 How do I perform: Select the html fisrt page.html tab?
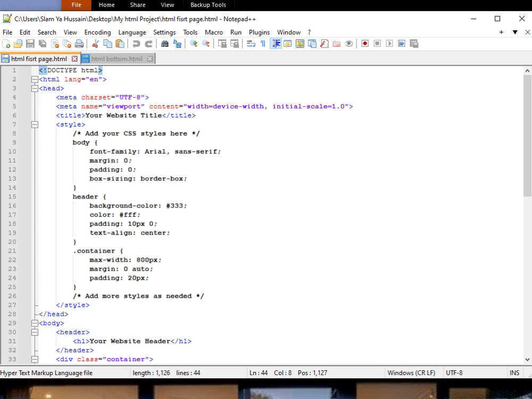point(39,59)
